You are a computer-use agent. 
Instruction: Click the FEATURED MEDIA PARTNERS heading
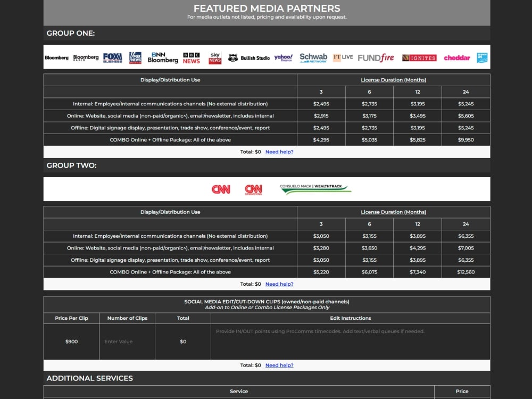(267, 9)
